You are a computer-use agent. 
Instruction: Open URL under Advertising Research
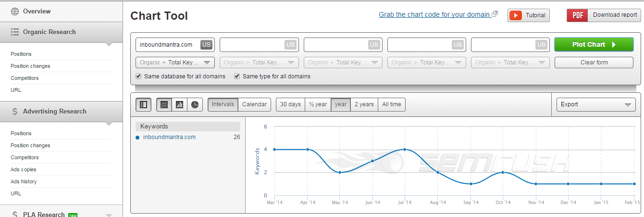point(16,193)
